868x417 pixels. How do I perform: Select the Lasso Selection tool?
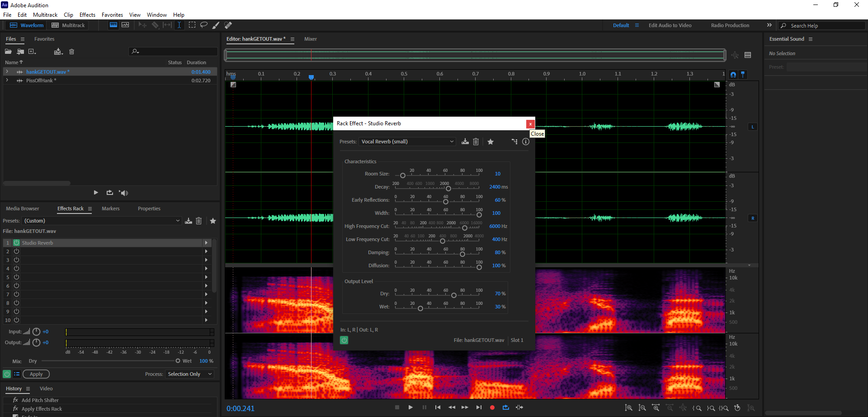(204, 25)
